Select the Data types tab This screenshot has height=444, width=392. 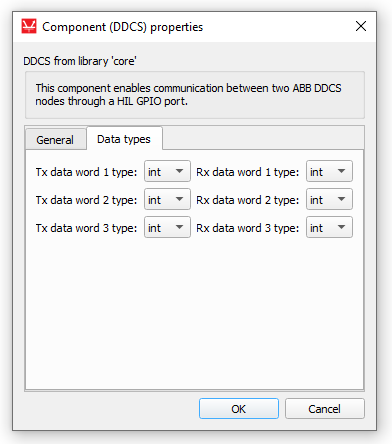click(124, 139)
